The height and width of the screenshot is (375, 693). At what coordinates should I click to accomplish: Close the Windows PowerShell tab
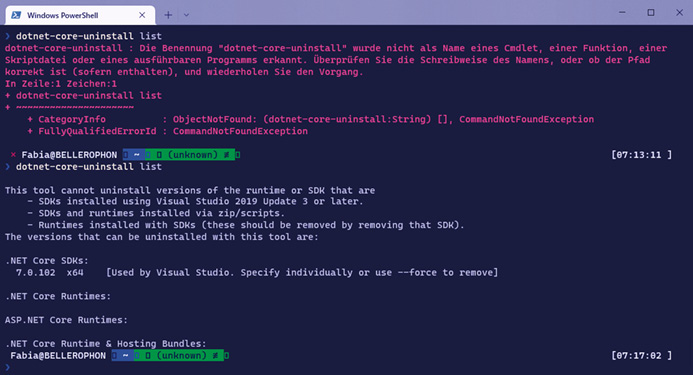point(142,15)
